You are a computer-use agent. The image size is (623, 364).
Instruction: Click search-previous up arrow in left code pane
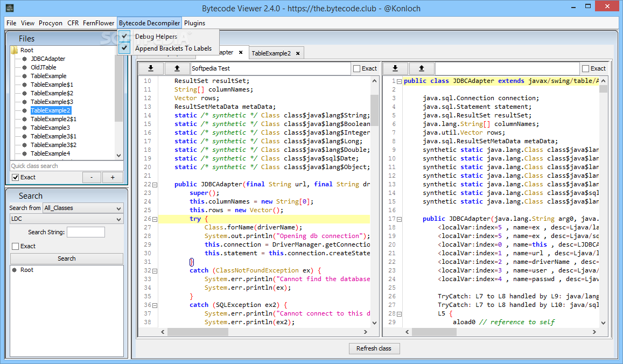coord(177,68)
